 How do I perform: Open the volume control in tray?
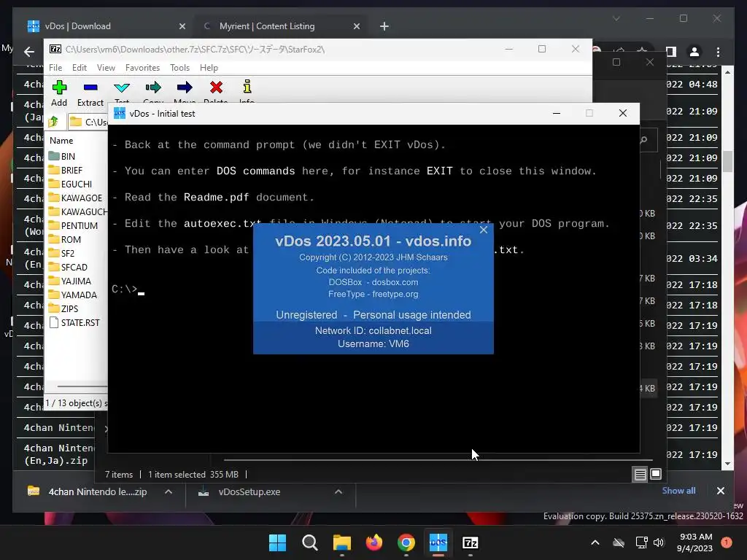coord(659,542)
